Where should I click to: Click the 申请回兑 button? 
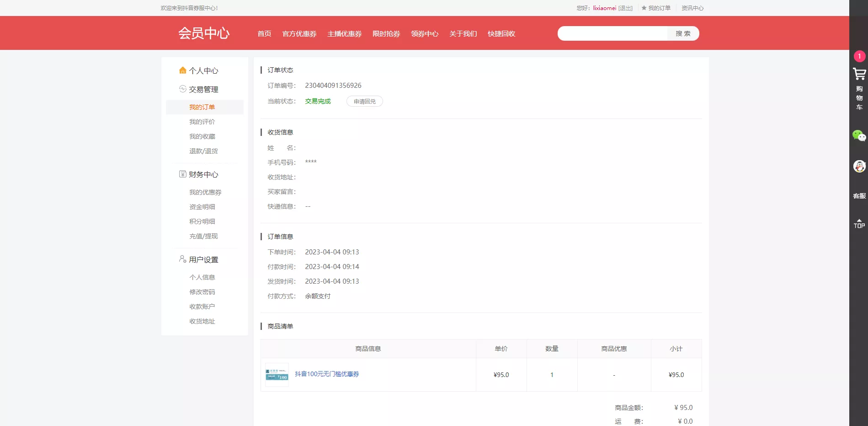click(364, 101)
